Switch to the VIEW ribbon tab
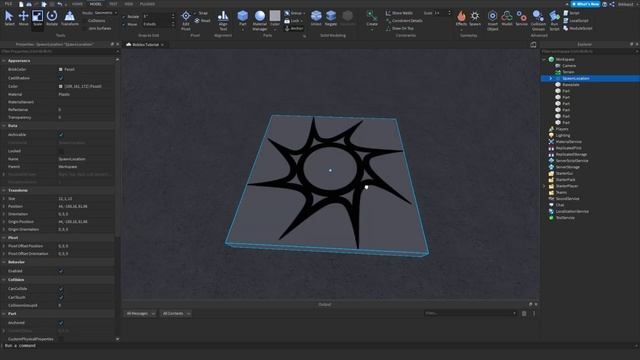Image resolution: width=640 pixels, height=360 pixels. click(129, 4)
